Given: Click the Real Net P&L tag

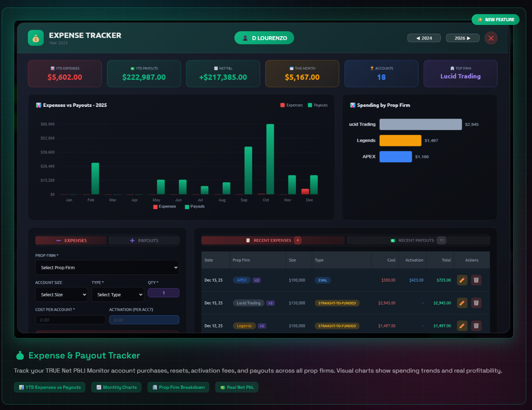Looking at the screenshot, I should click(237, 387).
